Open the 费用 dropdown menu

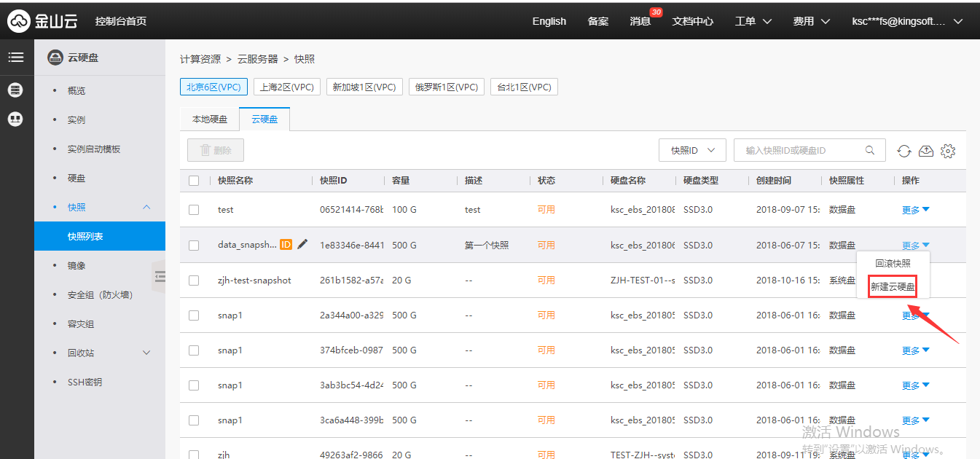(812, 21)
